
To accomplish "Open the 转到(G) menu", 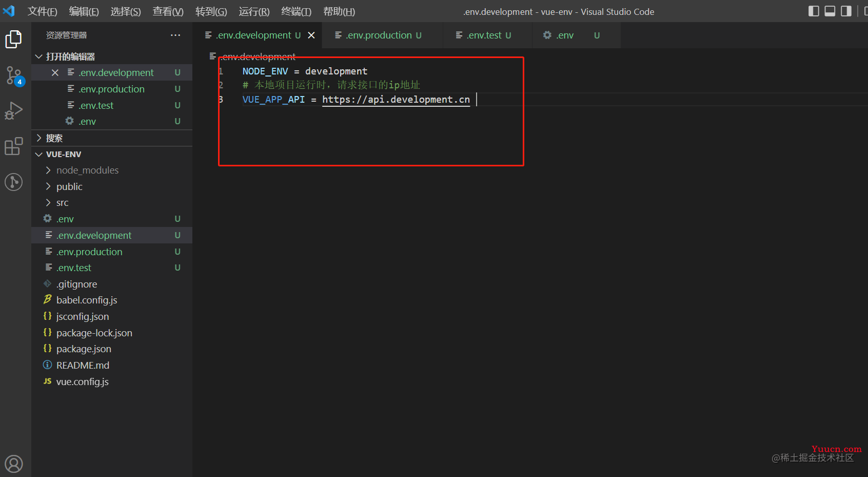I will (211, 11).
